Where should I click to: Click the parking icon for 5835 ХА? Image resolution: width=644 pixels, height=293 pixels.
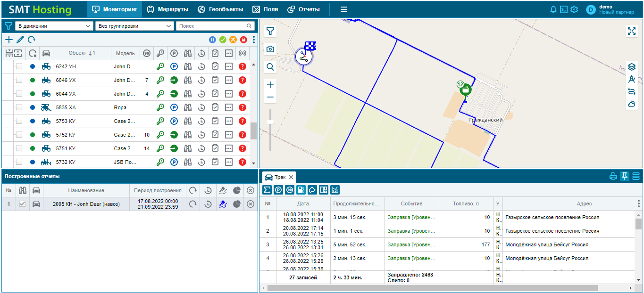[174, 107]
